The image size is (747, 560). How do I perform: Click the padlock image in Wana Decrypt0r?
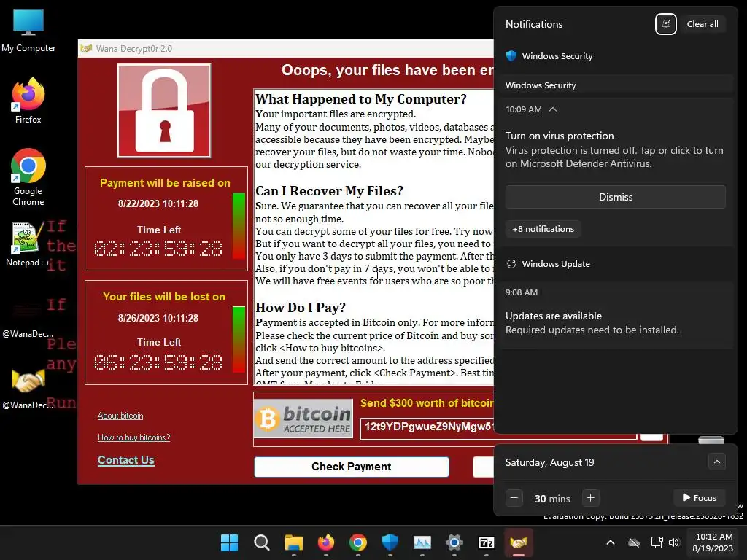click(164, 111)
